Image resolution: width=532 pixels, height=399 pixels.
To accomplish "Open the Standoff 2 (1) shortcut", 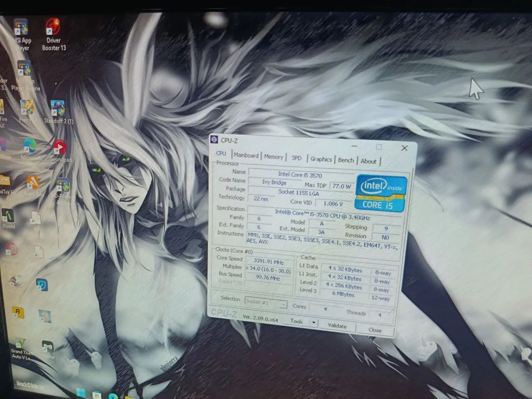I will pyautogui.click(x=58, y=112).
